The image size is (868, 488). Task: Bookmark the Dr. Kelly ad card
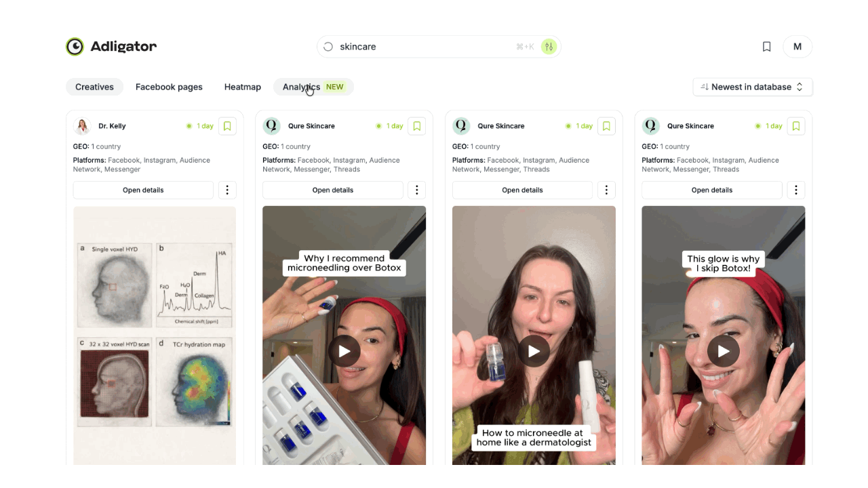pos(227,126)
